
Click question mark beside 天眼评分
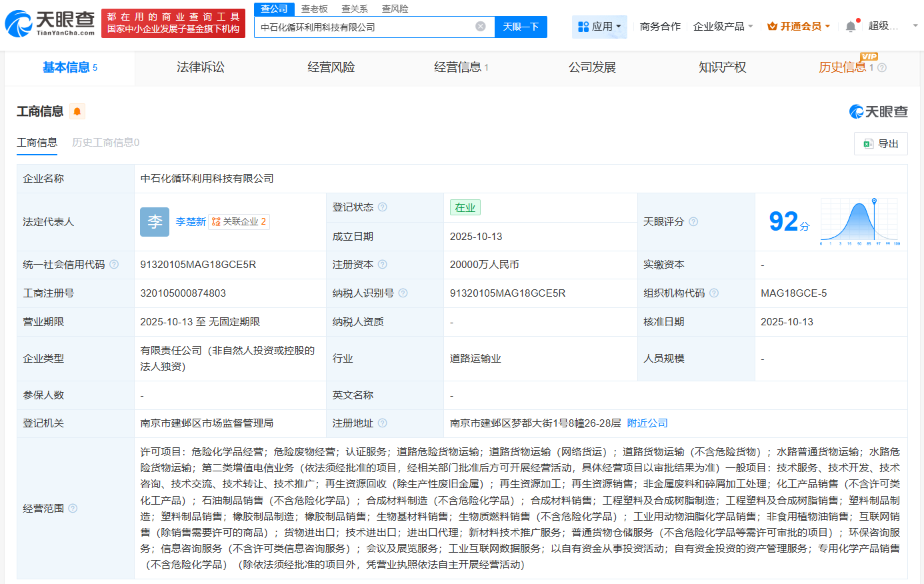click(x=693, y=221)
